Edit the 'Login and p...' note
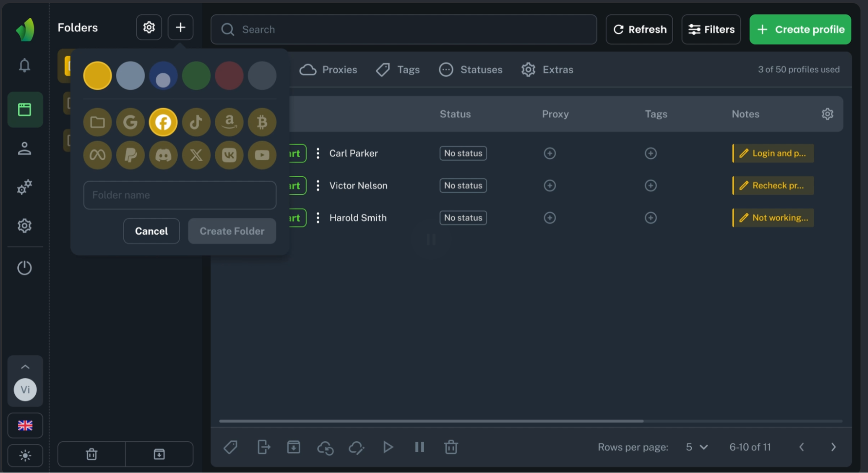 tap(773, 153)
